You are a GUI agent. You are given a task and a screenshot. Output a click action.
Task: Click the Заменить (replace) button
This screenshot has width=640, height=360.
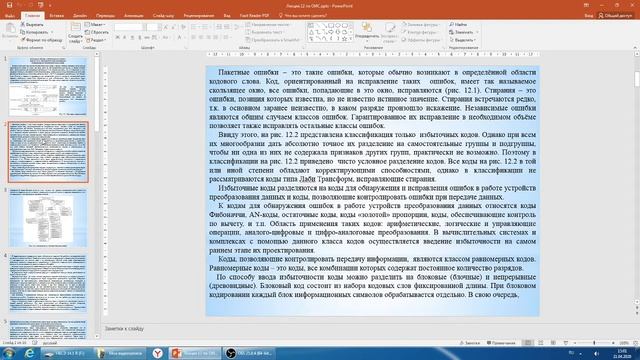463,32
